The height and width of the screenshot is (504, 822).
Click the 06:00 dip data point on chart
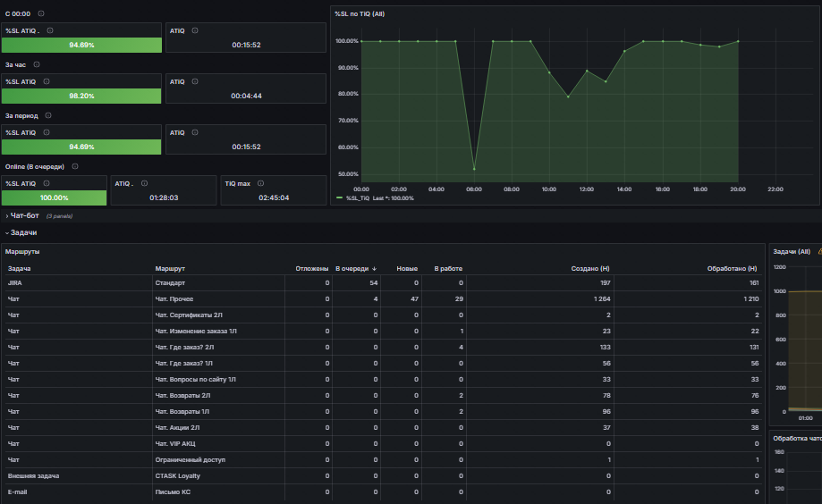pyautogui.click(x=474, y=169)
